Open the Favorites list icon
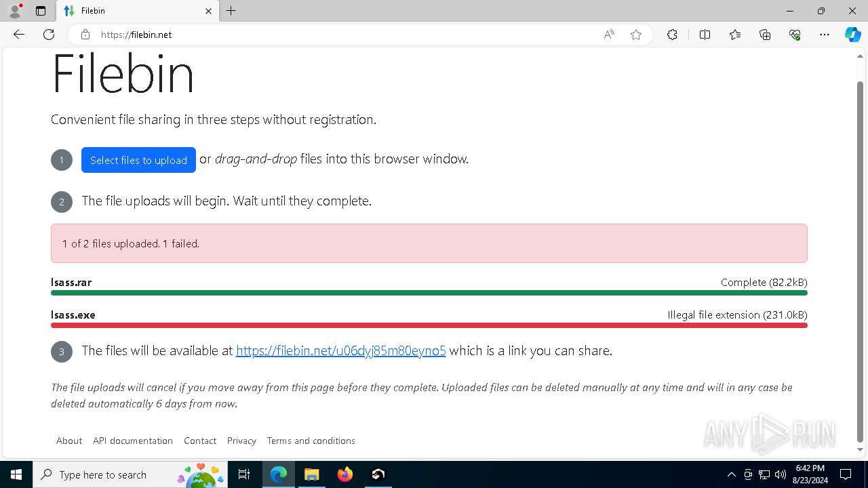The width and height of the screenshot is (868, 488). click(x=735, y=35)
